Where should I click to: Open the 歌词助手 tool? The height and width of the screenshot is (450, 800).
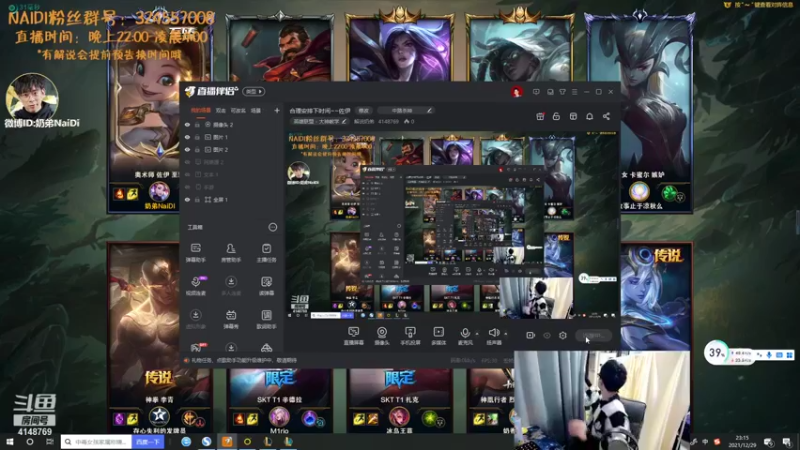coord(266,319)
